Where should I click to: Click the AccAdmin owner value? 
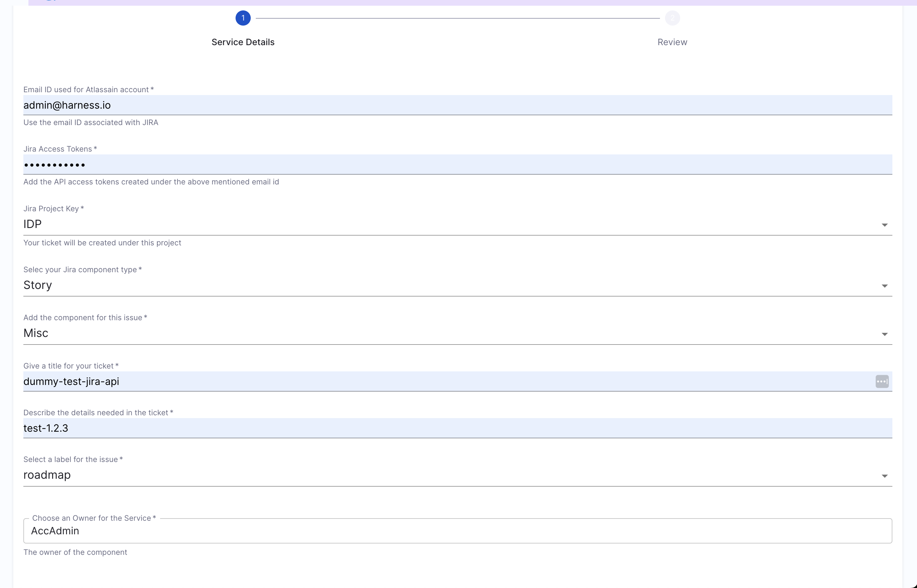[x=55, y=531]
